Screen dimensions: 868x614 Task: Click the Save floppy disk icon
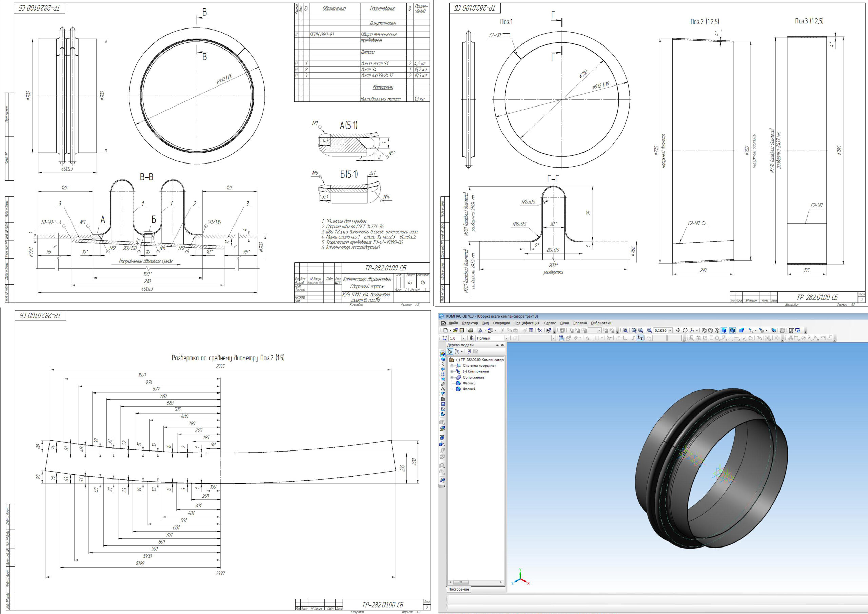point(462,331)
